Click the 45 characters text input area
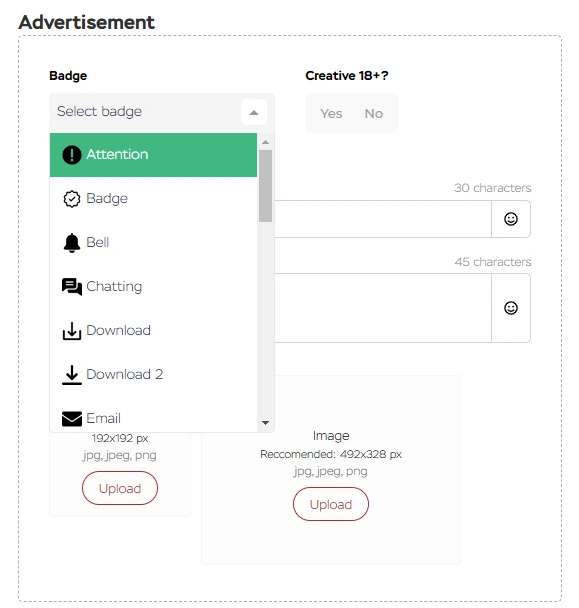Image resolution: width=579 pixels, height=608 pixels. (x=383, y=308)
